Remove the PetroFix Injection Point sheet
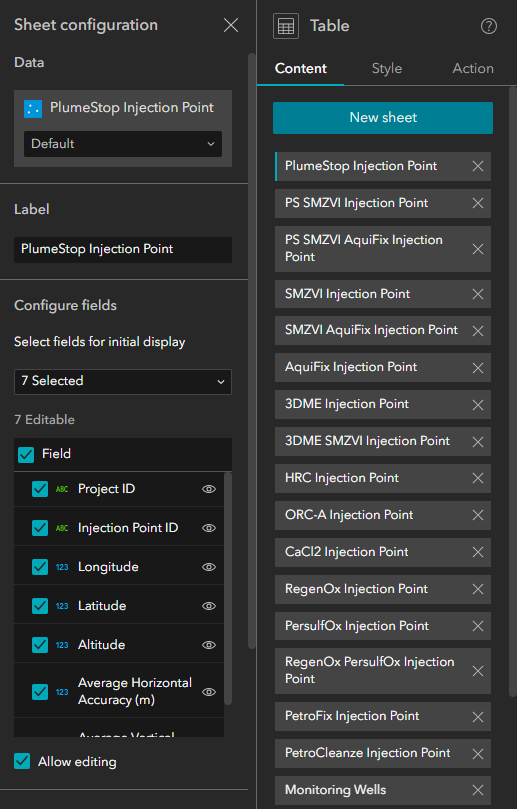The image size is (517, 809). [x=478, y=717]
